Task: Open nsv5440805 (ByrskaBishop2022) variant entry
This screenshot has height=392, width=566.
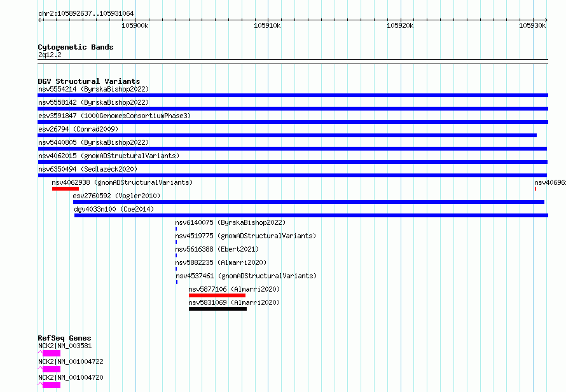Action: tap(93, 142)
